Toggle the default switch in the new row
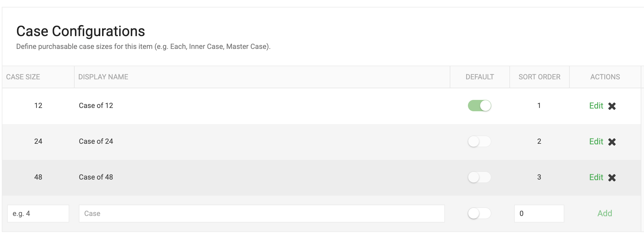This screenshot has width=644, height=238. coord(479,213)
